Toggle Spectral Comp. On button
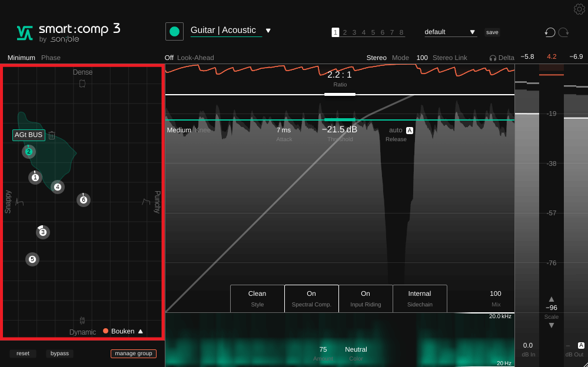 tap(311, 298)
